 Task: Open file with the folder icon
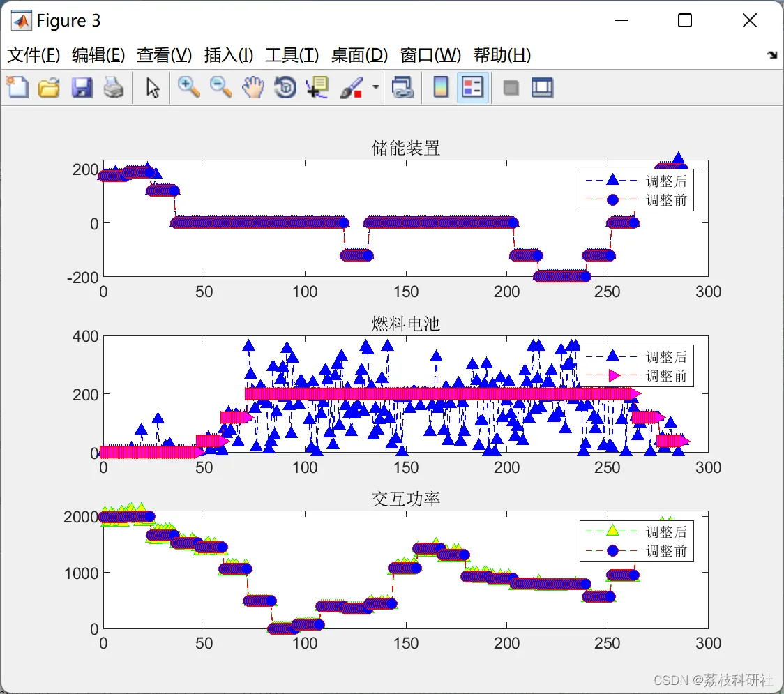point(49,88)
